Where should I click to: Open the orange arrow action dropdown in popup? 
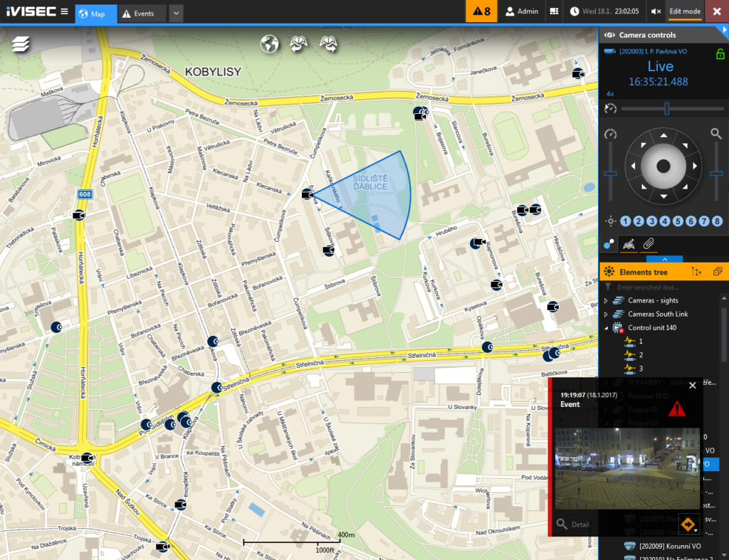(x=689, y=524)
